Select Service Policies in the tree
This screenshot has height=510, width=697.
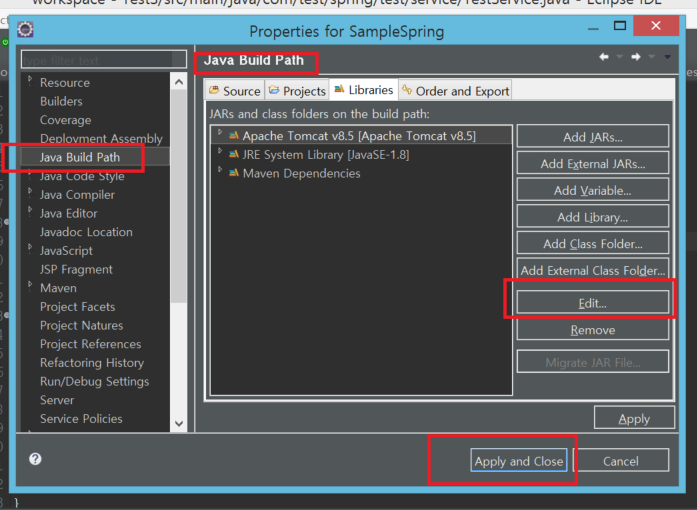81,419
